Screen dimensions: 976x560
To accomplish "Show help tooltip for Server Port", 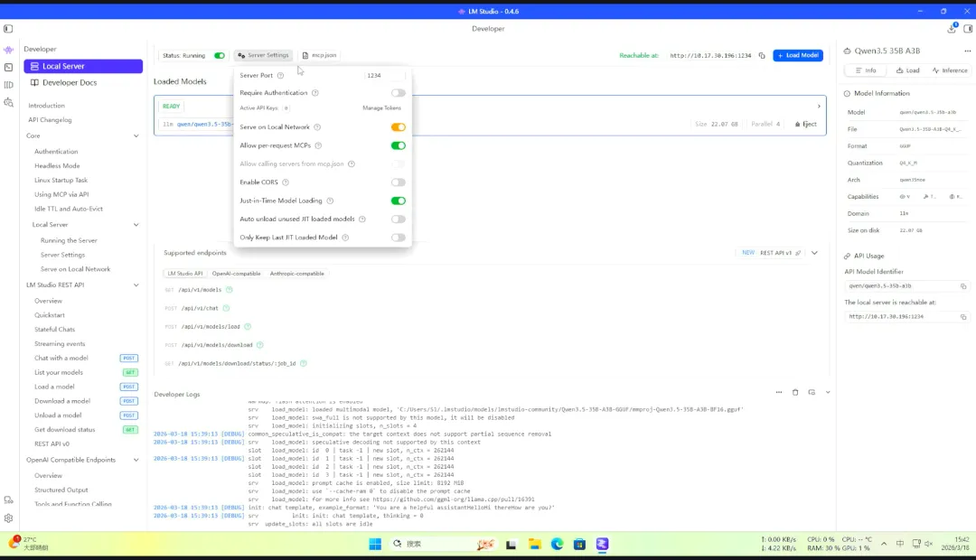I will pyautogui.click(x=280, y=75).
